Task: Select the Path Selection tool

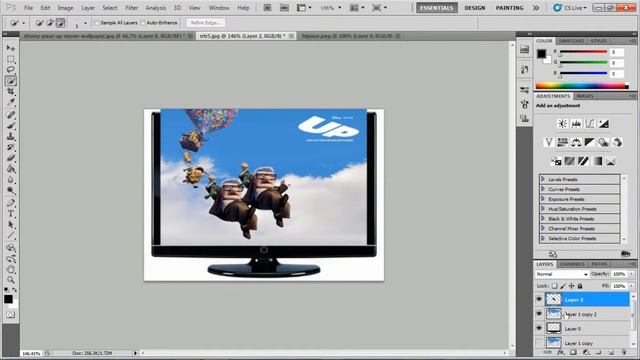Action: point(11,224)
